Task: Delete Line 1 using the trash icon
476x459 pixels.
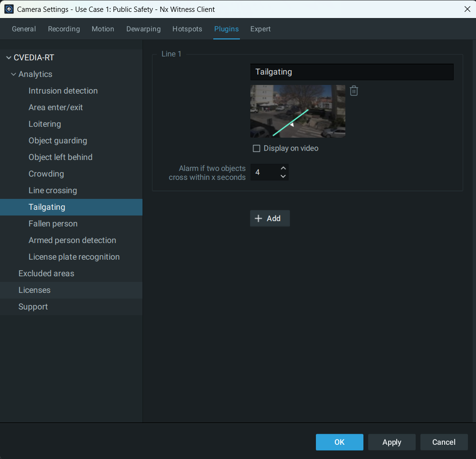Action: coord(353,91)
